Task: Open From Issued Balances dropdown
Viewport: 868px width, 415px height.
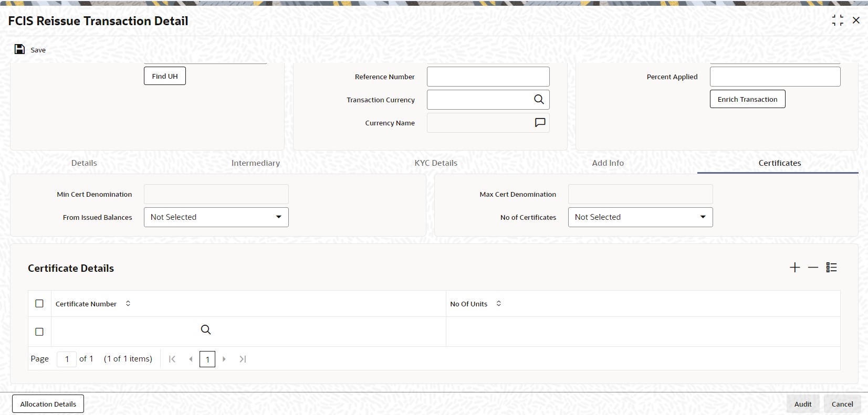Action: 216,217
